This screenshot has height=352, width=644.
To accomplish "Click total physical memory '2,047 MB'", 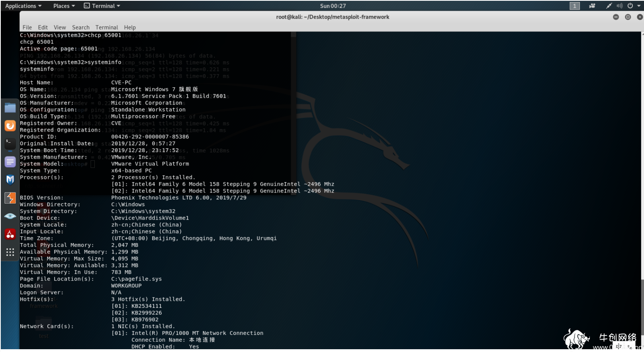I will tap(125, 245).
